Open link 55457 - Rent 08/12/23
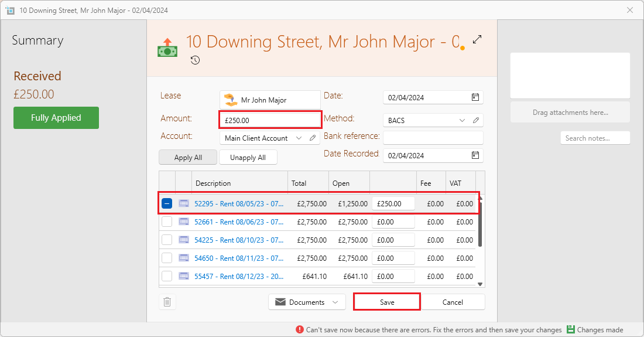The height and width of the screenshot is (337, 644). (239, 276)
